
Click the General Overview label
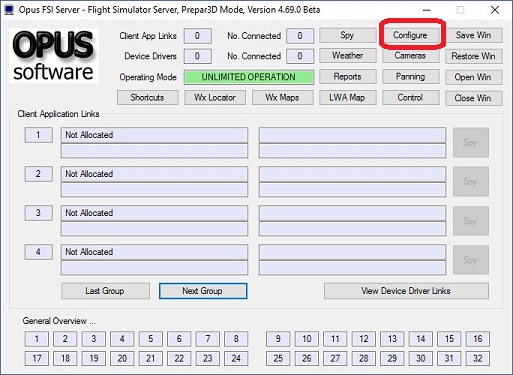(x=59, y=321)
